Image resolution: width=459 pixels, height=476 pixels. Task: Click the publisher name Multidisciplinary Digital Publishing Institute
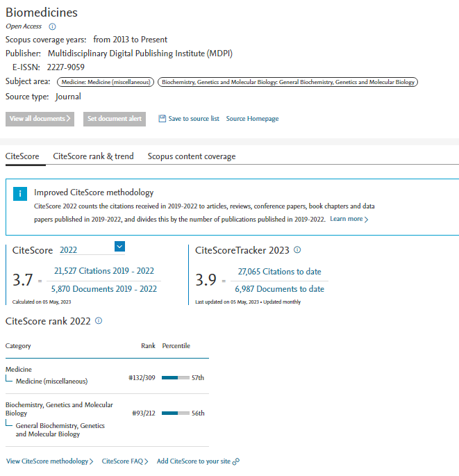tap(140, 54)
